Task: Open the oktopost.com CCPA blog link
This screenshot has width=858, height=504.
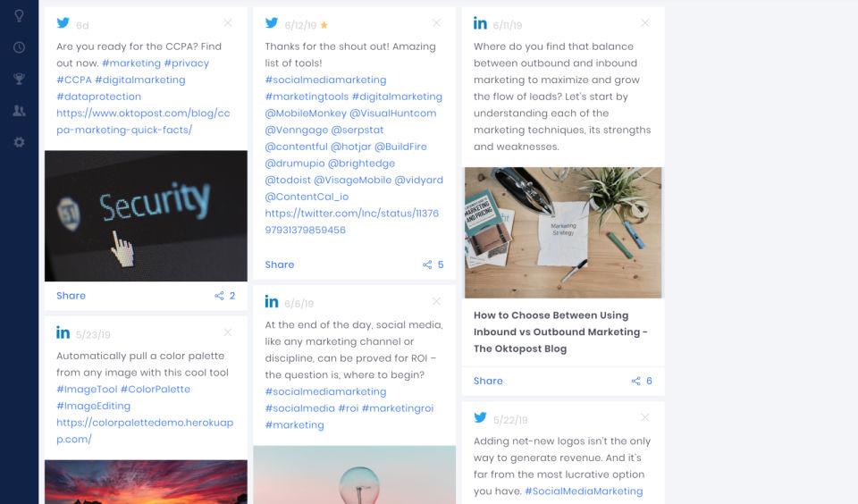Action: point(143,122)
